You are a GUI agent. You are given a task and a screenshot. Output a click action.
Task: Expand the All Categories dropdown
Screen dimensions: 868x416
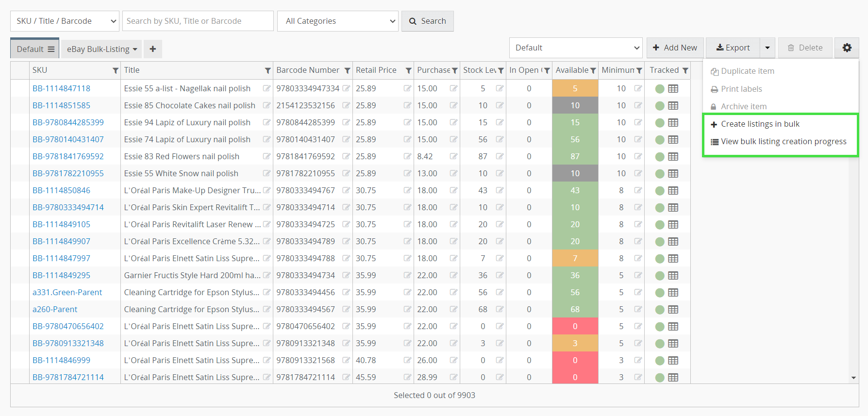(x=338, y=21)
